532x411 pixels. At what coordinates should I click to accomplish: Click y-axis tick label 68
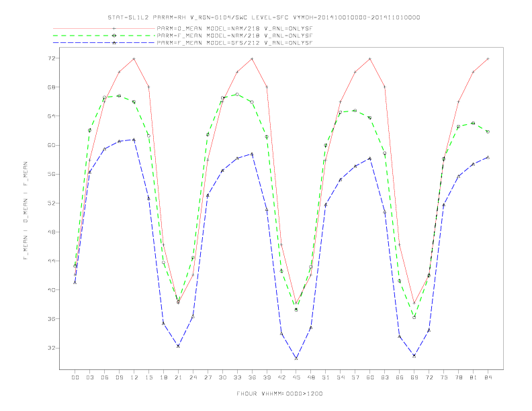point(51,87)
